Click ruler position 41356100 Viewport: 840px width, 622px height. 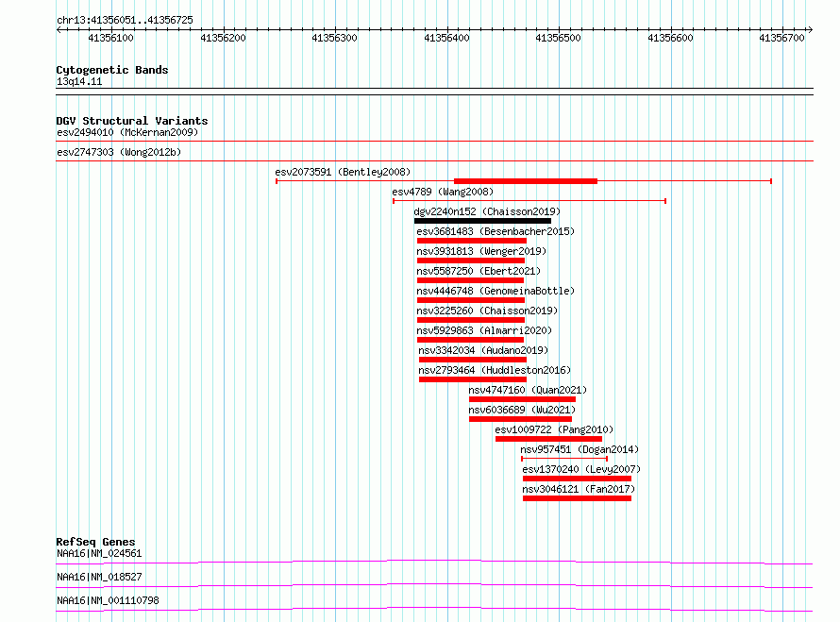[x=110, y=38]
